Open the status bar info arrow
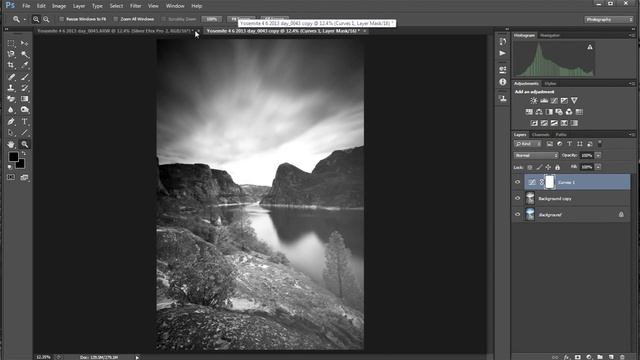Image resolution: width=640 pixels, height=360 pixels. [x=137, y=358]
